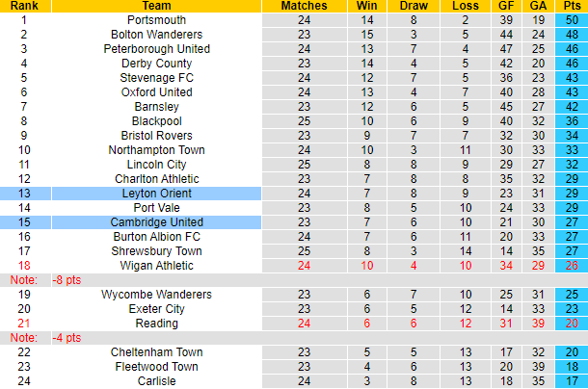Image resolution: width=588 pixels, height=389 pixels.
Task: Select the Win column header
Action: [x=365, y=6]
